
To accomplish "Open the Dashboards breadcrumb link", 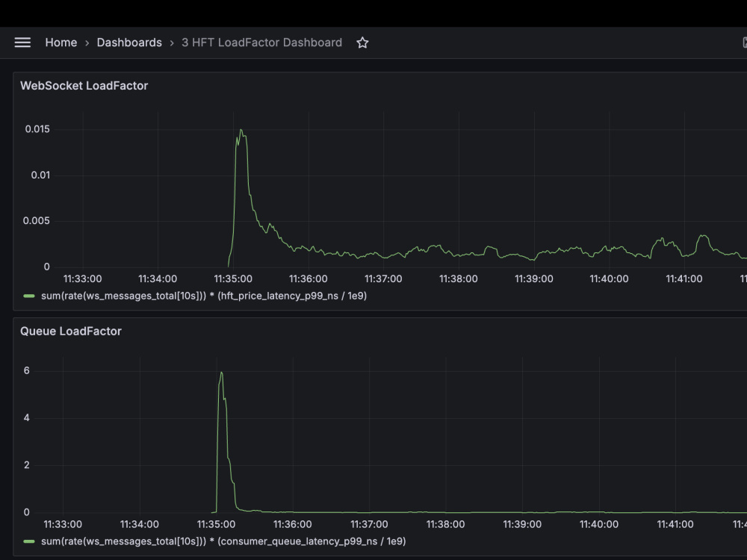I will click(129, 43).
